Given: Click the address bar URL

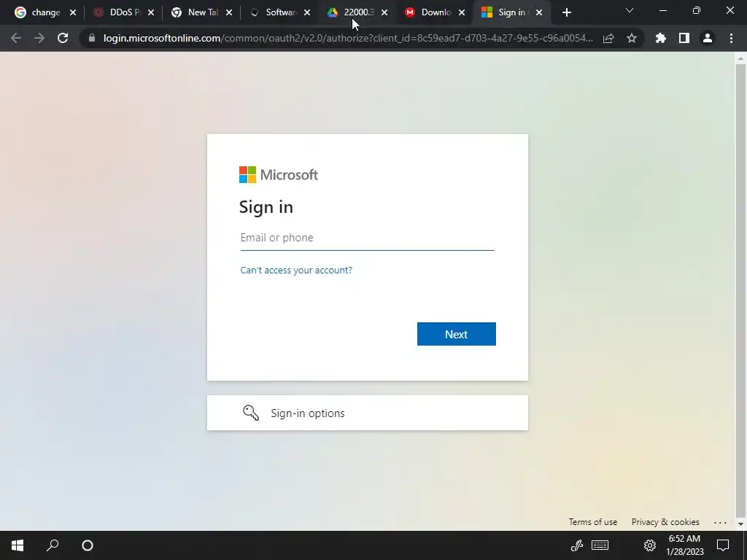Looking at the screenshot, I should [348, 38].
